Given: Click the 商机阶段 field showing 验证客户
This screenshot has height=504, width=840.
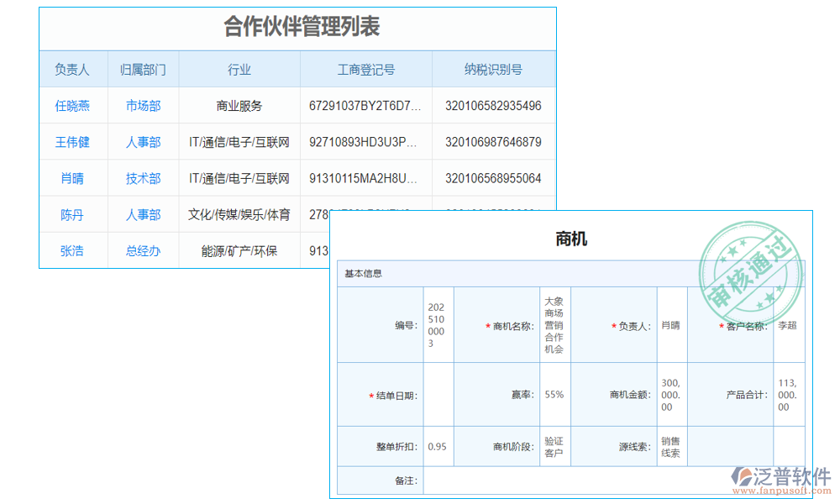Looking at the screenshot, I should coord(553,446).
